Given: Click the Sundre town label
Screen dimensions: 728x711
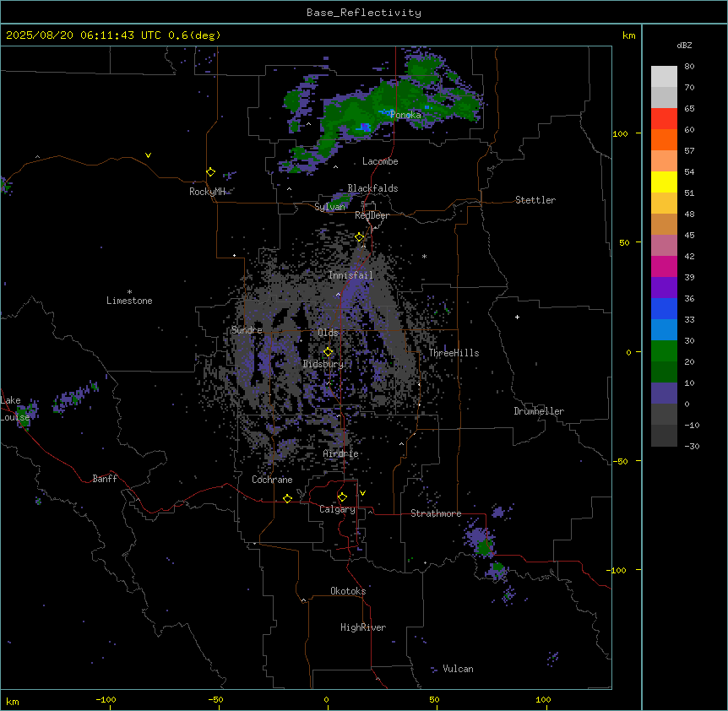Looking at the screenshot, I should 247,330.
